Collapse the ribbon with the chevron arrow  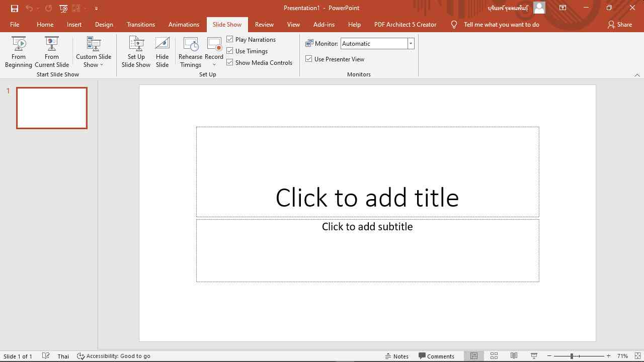tap(637, 75)
